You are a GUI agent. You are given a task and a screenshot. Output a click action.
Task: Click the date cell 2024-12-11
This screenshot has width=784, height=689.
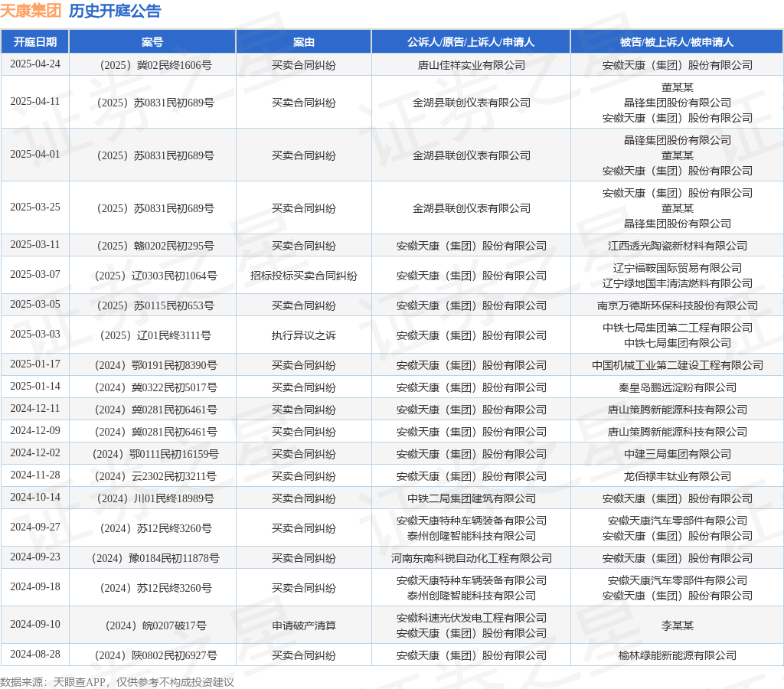coord(35,409)
